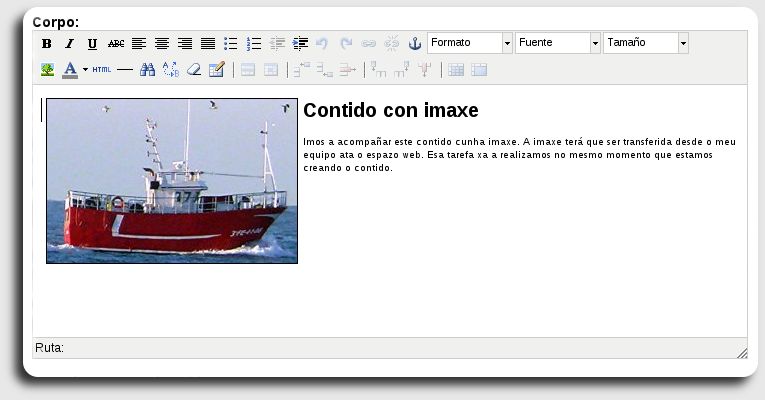Click the undo arrow
Image resolution: width=765 pixels, height=400 pixels.
(322, 43)
